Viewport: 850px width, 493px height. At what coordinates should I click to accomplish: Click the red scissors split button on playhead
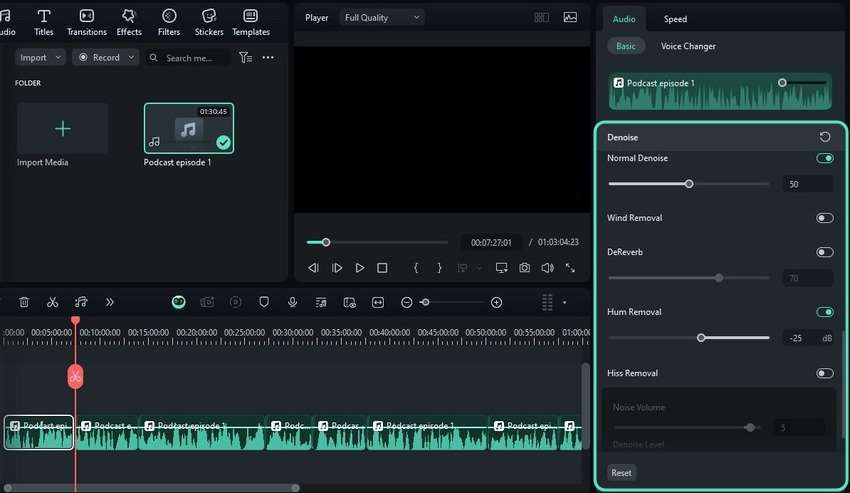[75, 376]
